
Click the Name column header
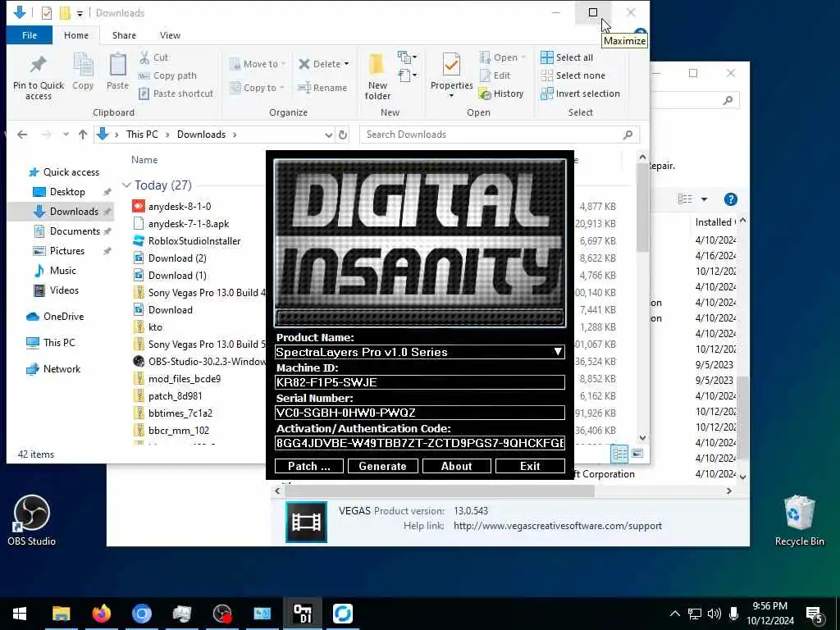[x=144, y=160]
